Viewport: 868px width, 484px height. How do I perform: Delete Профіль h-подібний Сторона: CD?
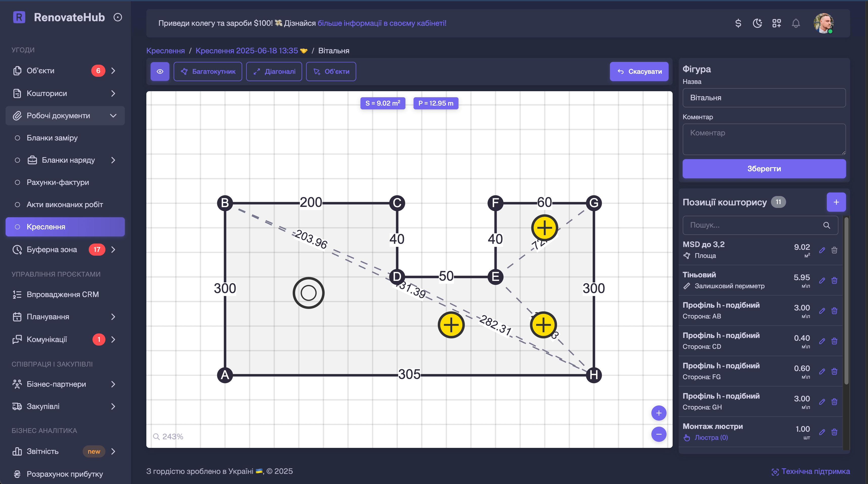coord(834,341)
